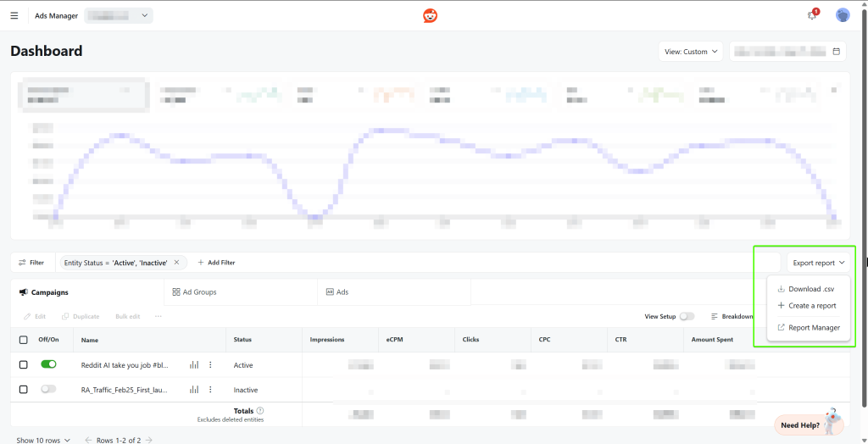
Task: Open the hamburger navigation menu
Action: (x=14, y=15)
